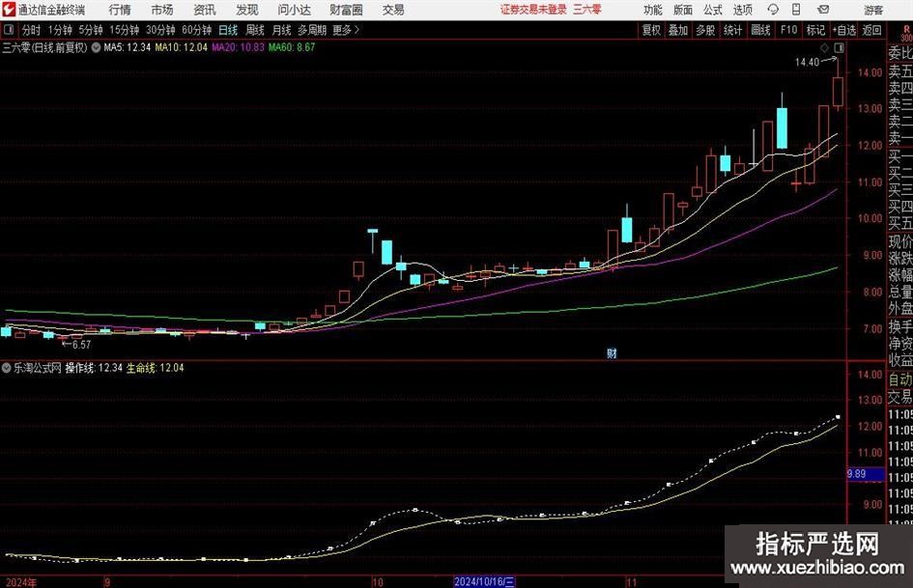Select the 日线 daily period tab
This screenshot has width=913, height=588.
click(x=228, y=30)
